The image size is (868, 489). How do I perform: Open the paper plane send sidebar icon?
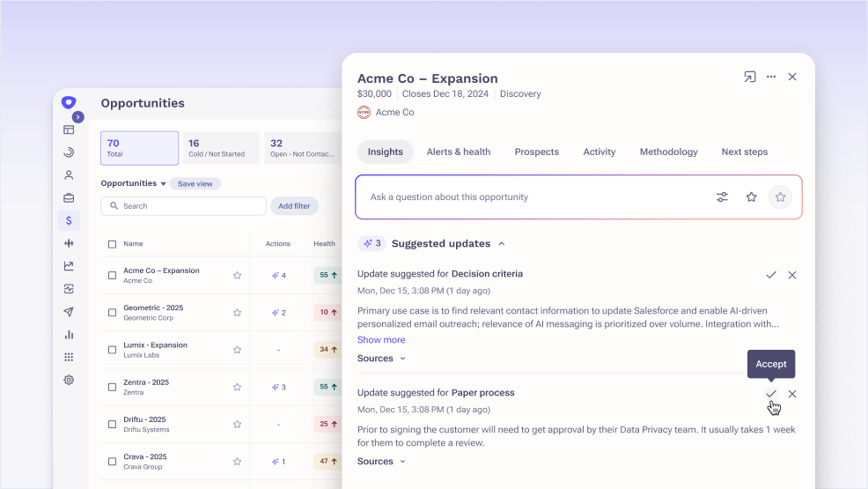coord(69,312)
